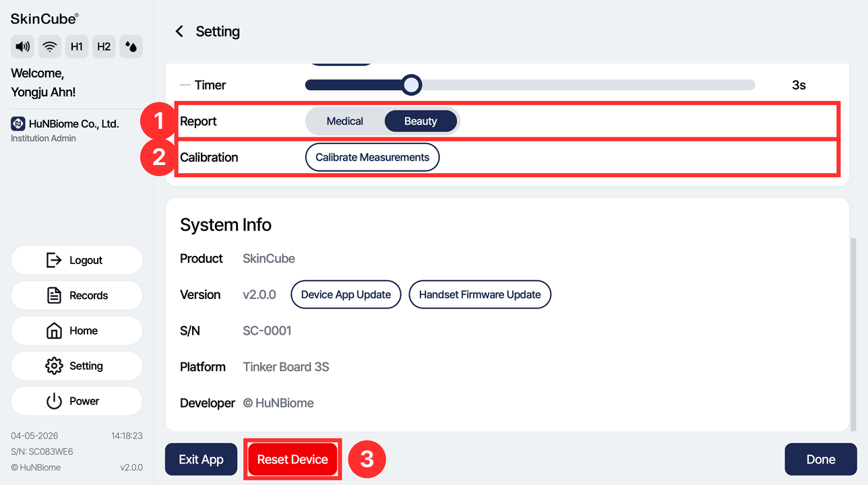Select the Beauty report option

click(x=421, y=121)
